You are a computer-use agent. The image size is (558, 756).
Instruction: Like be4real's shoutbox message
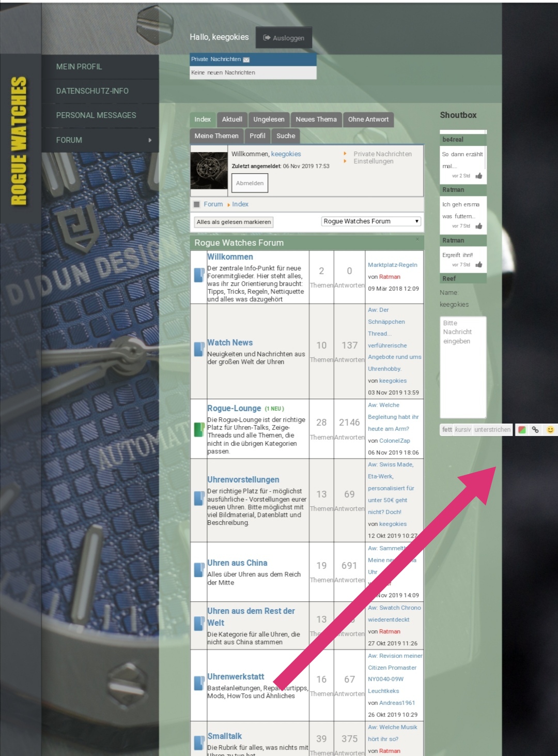pos(479,176)
